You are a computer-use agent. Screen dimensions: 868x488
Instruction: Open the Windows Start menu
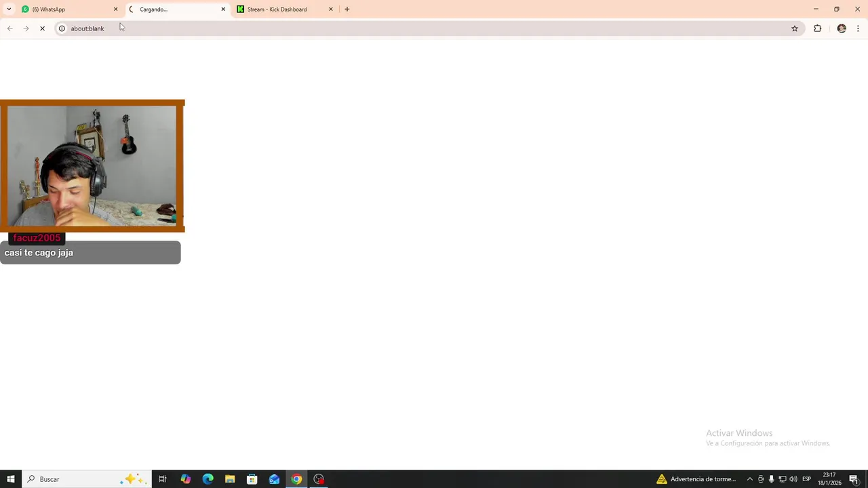(11, 479)
